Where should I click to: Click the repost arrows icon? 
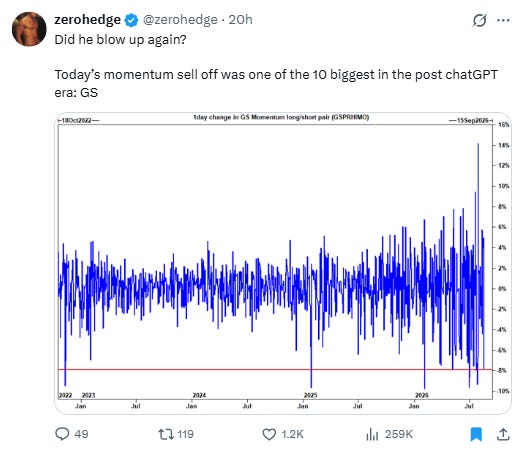point(166,434)
